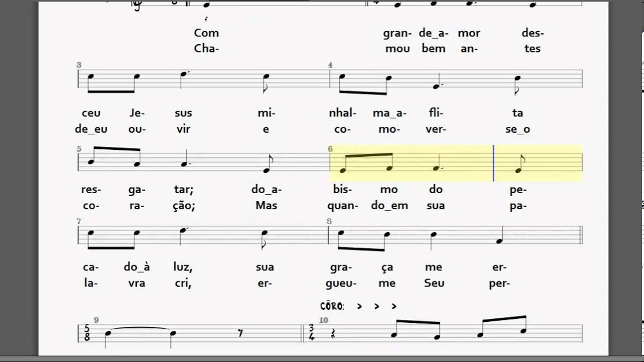Click the lyric 'pe-'
The image size is (644, 362).
point(518,190)
